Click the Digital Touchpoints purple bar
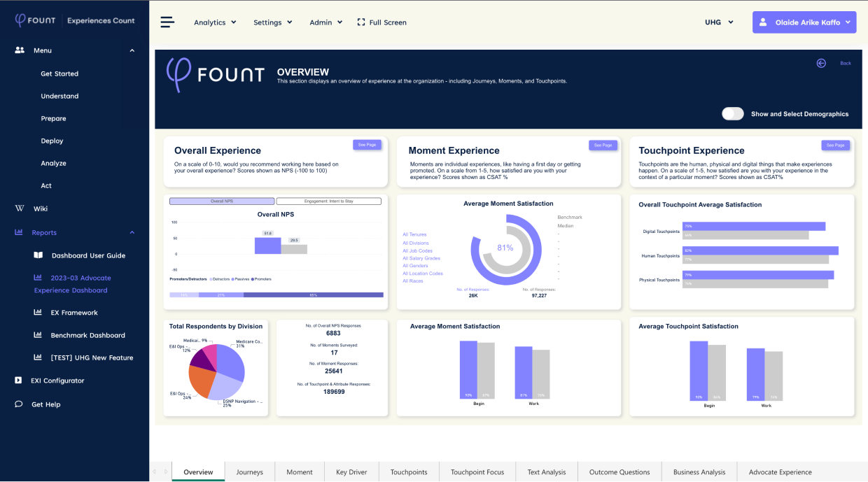Screen dimensions: 868x482 tap(754, 226)
